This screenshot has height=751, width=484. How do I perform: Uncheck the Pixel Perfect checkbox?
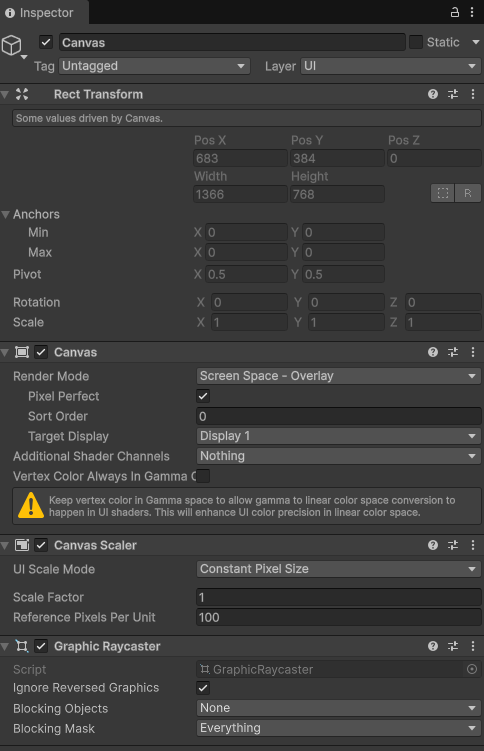pos(203,396)
